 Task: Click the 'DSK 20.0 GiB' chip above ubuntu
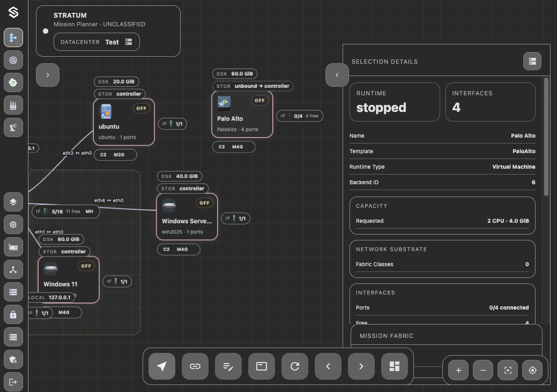(x=116, y=81)
